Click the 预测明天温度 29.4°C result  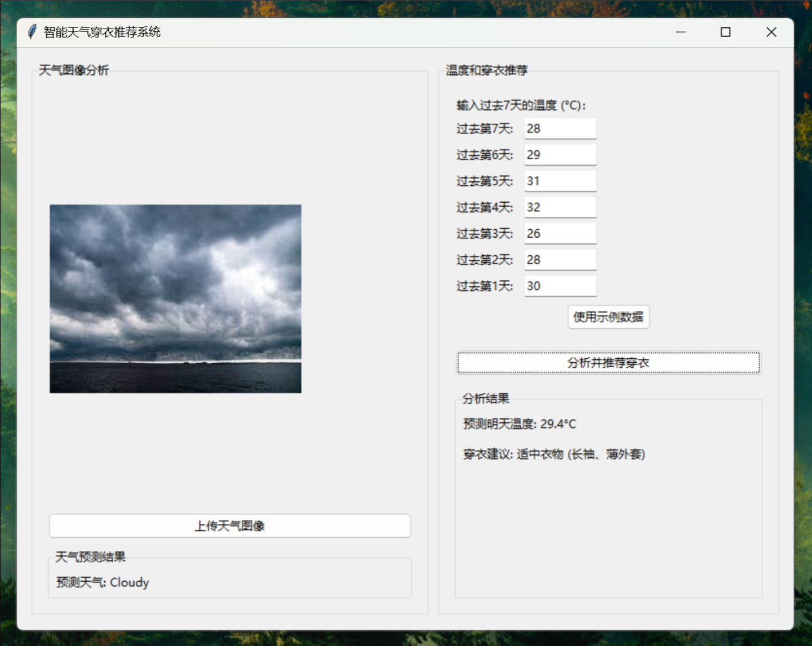(520, 424)
